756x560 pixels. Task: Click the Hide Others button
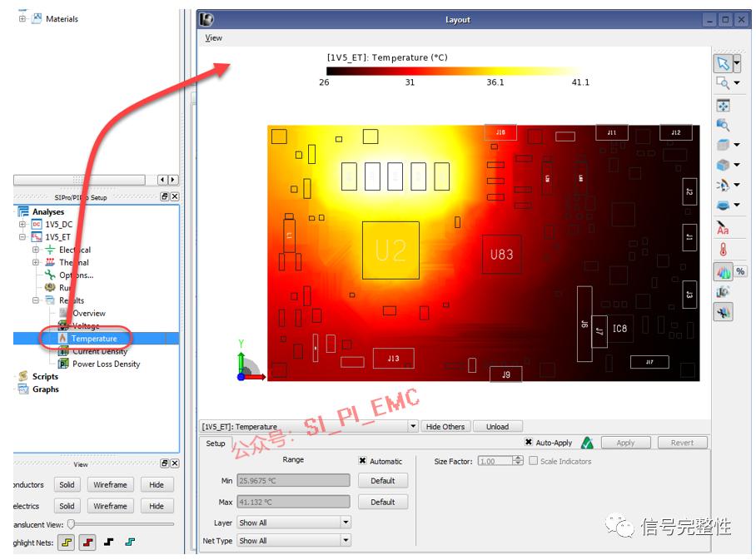point(445,427)
